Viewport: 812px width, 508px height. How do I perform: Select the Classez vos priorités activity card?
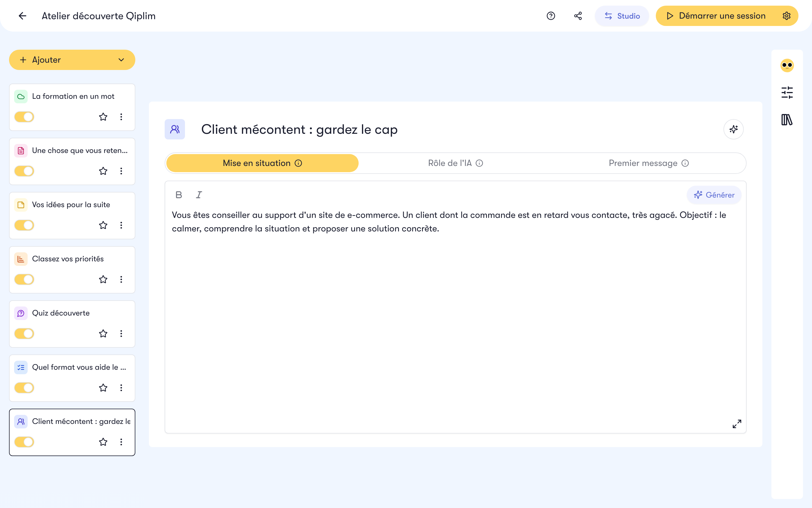coord(72,270)
